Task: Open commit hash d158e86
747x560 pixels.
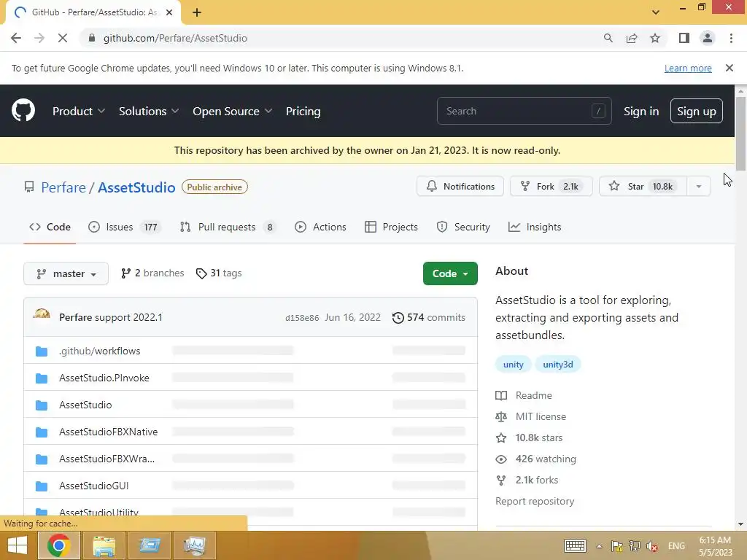Action: (302, 318)
